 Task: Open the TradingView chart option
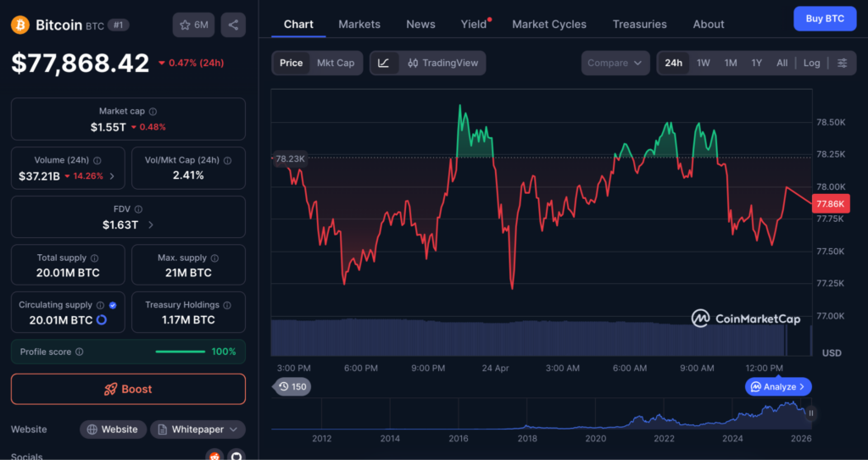pos(442,63)
